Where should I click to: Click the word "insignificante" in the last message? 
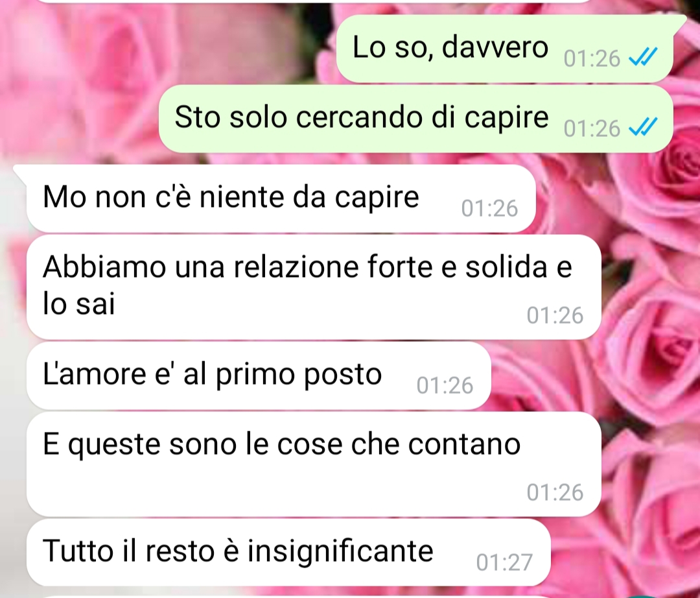tap(340, 551)
